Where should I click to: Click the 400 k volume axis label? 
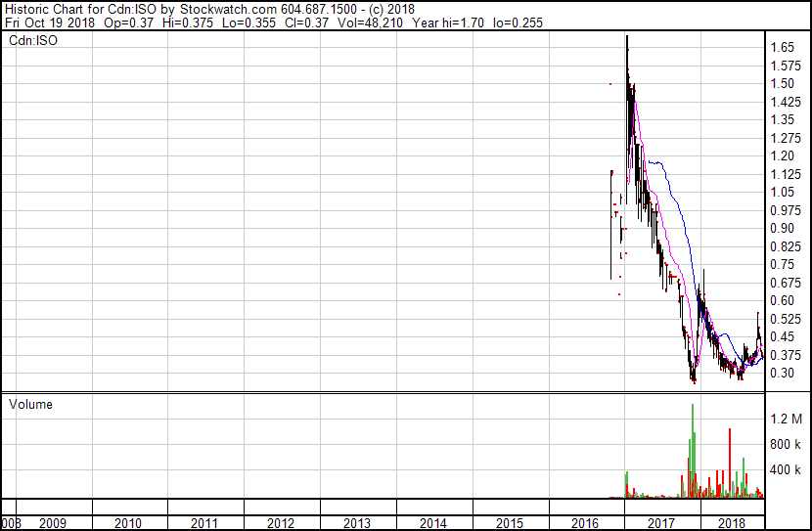point(785,470)
